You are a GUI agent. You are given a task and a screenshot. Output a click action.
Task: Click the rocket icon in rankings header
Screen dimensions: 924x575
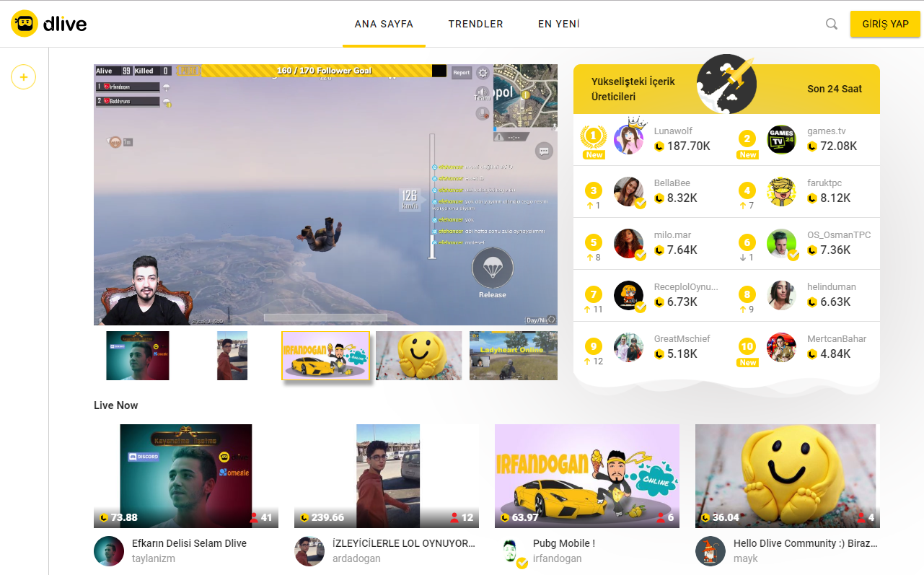(x=727, y=84)
